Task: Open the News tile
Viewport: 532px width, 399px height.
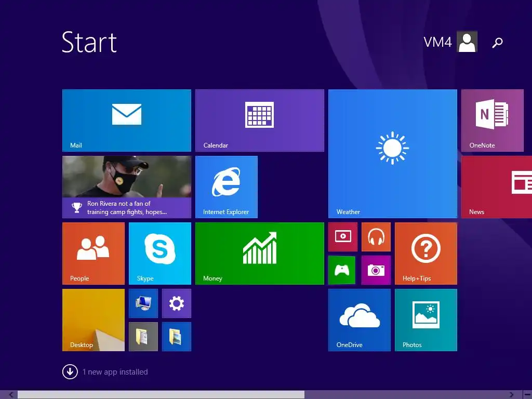Action: pyautogui.click(x=497, y=187)
